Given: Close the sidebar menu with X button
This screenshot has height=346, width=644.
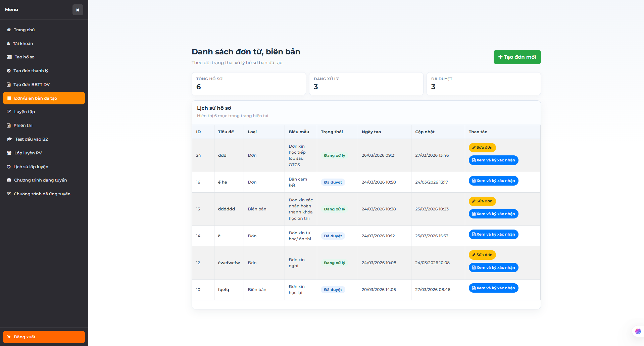Looking at the screenshot, I should point(78,10).
